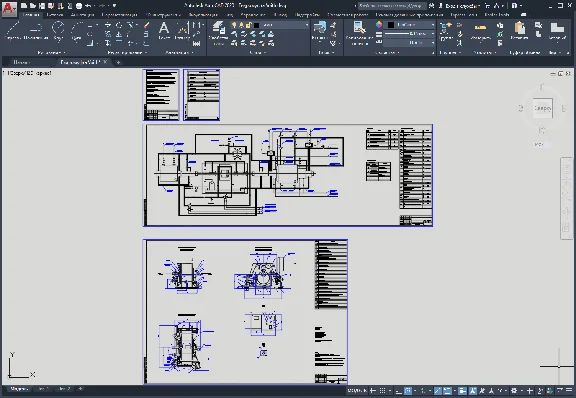Open the Layer Properties manager
Screen dimensions: 576x398
218,33
